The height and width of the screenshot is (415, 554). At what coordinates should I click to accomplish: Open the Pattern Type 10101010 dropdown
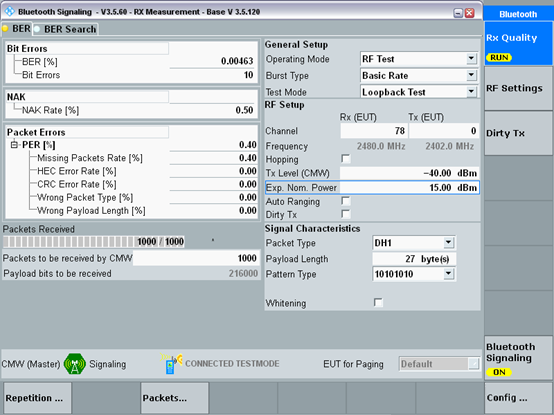pyautogui.click(x=448, y=274)
